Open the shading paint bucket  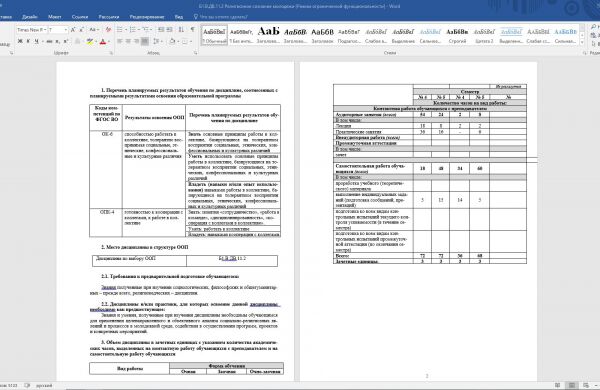(x=172, y=41)
